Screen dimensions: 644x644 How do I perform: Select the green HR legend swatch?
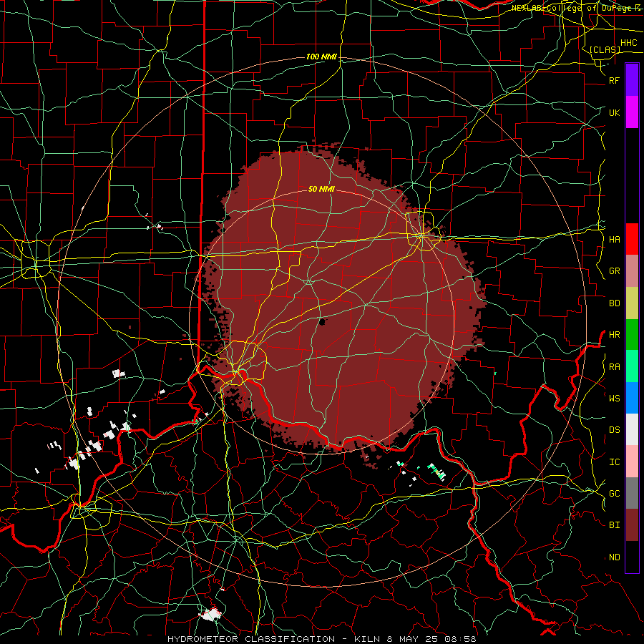(x=632, y=335)
